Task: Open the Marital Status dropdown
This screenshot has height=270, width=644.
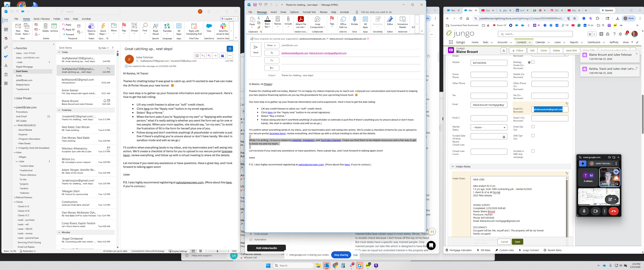Action: (488, 127)
